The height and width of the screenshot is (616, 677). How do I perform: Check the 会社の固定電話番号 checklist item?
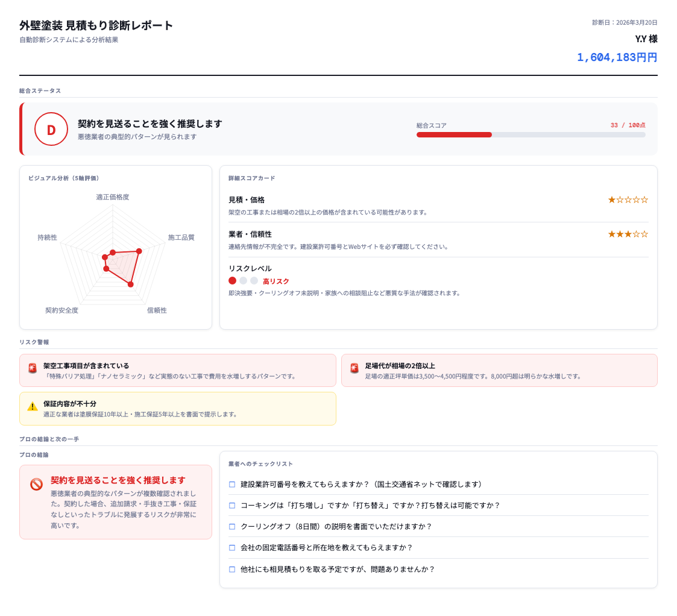tap(231, 548)
